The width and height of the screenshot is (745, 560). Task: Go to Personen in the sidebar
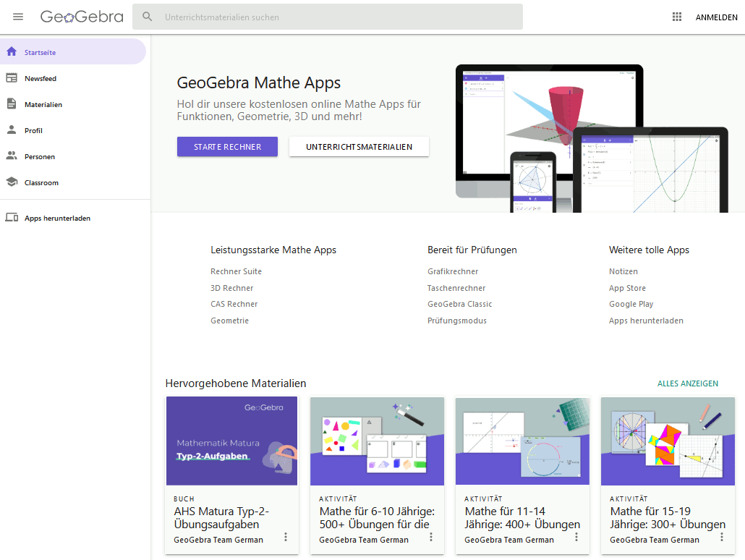[x=40, y=157]
